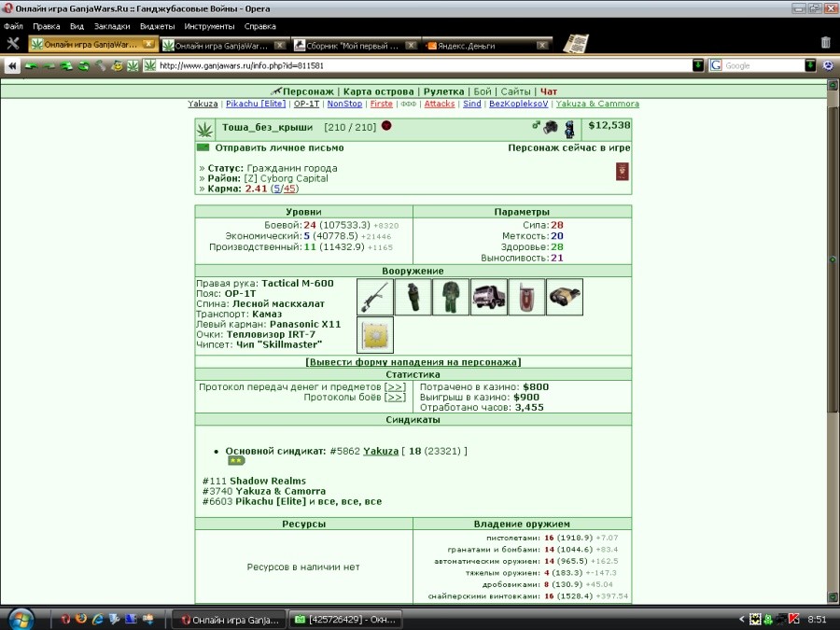The height and width of the screenshot is (630, 840).
Task: Click the URL address field
Action: 425,65
